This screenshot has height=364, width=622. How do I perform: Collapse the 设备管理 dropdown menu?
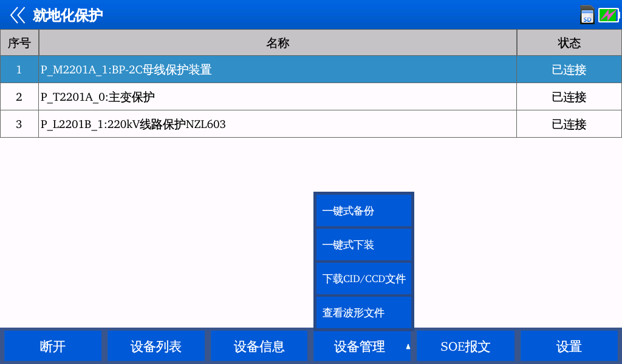[358, 346]
